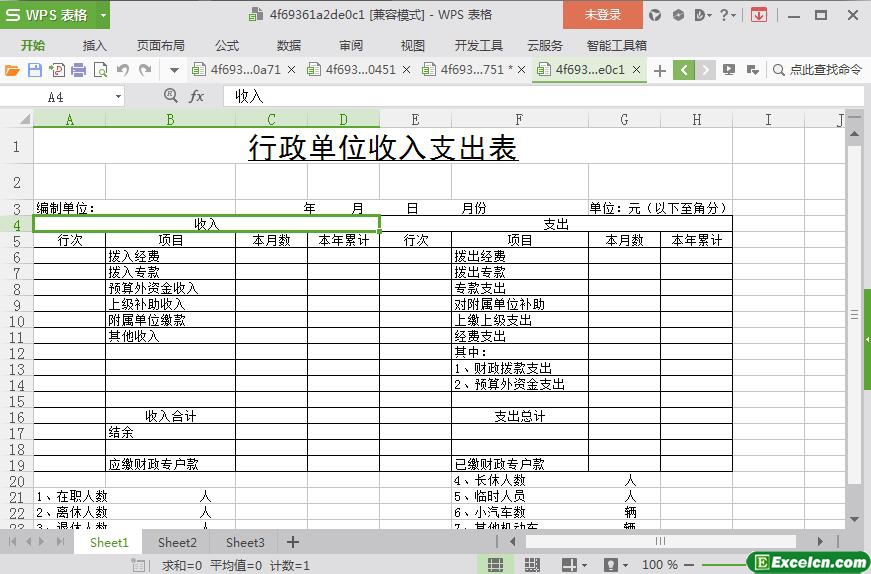Select the 支出 header cell

click(556, 224)
